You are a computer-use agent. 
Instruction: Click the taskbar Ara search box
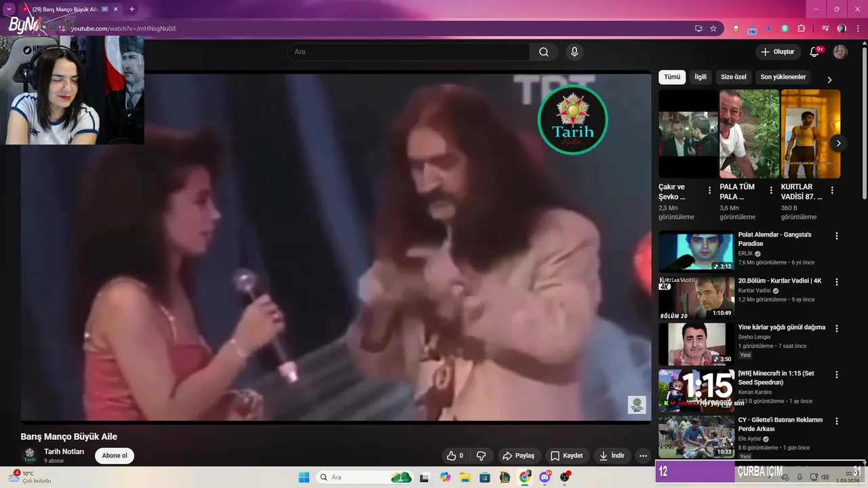coord(366,477)
